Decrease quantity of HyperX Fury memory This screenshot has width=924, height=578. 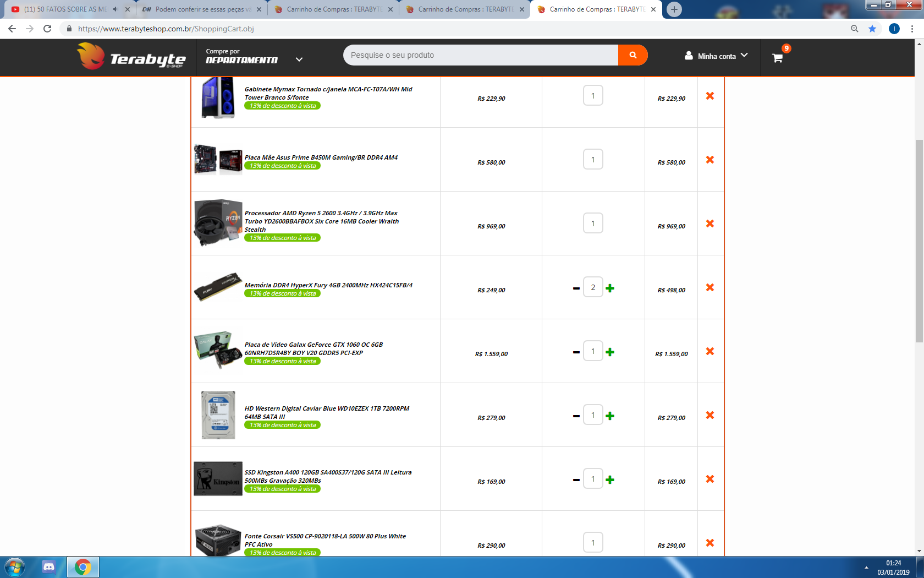click(576, 288)
